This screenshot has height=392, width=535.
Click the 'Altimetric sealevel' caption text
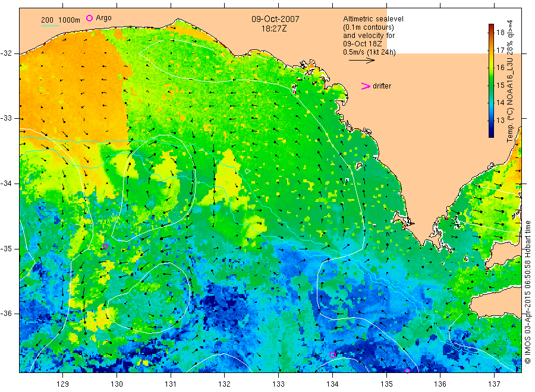click(x=373, y=19)
